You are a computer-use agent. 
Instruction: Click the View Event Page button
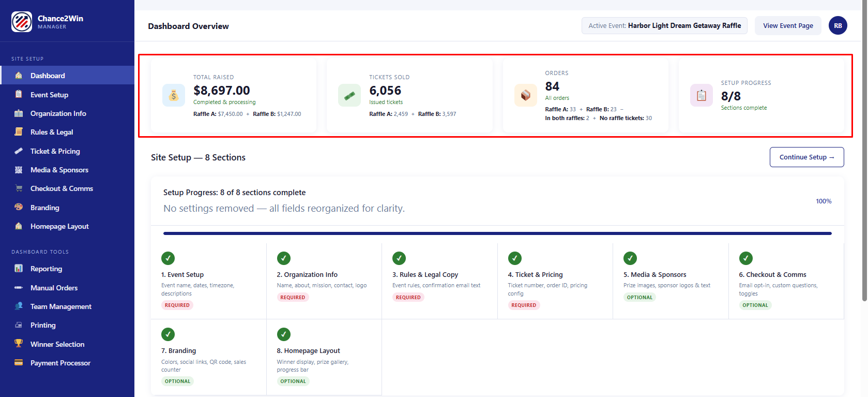[x=788, y=25]
